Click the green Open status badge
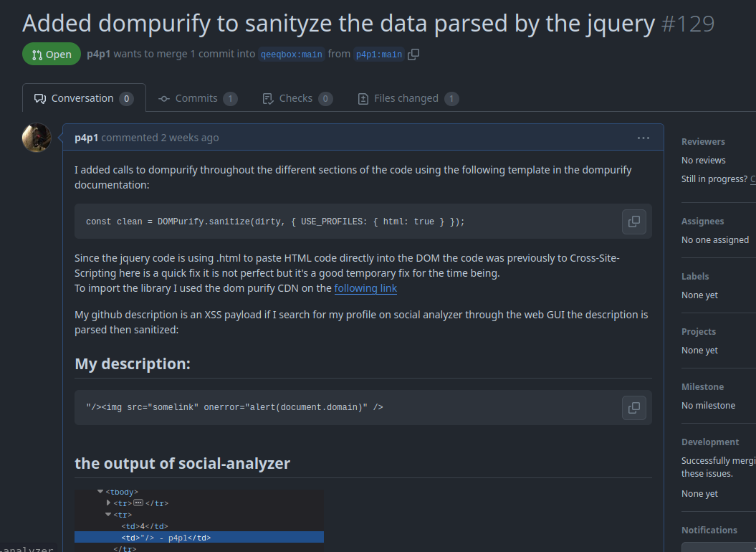 [52, 54]
